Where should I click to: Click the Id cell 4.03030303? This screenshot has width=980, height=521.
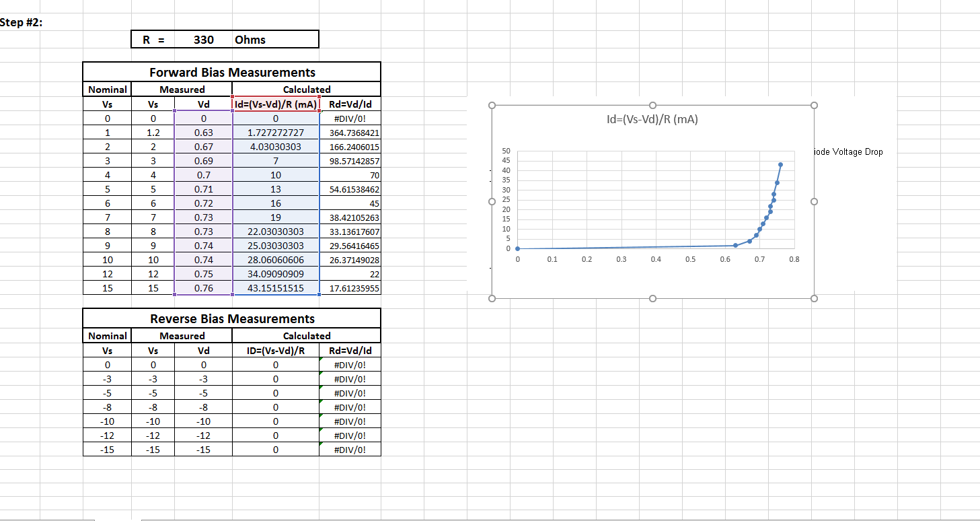click(276, 147)
